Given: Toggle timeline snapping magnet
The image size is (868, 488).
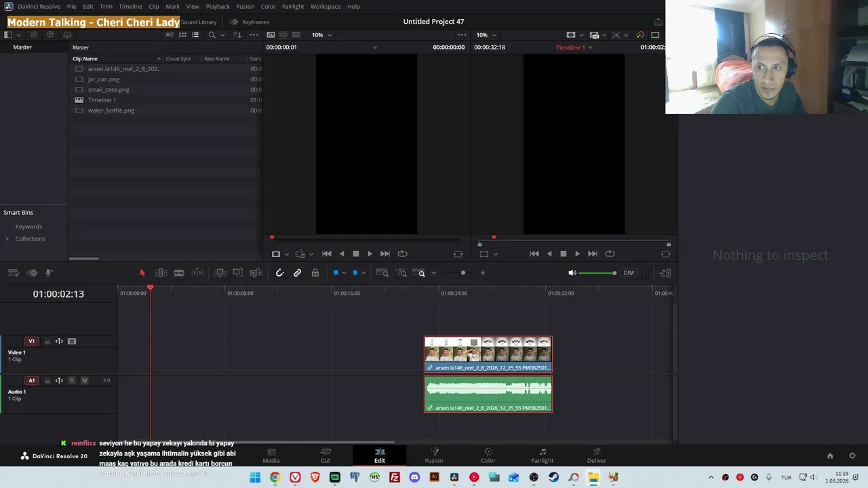Looking at the screenshot, I should pos(279,273).
